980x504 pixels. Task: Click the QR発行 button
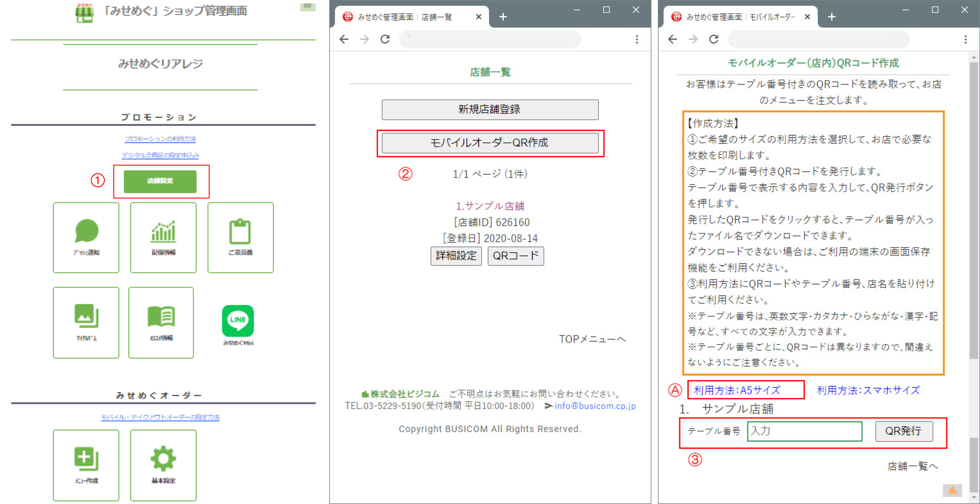coord(903,431)
